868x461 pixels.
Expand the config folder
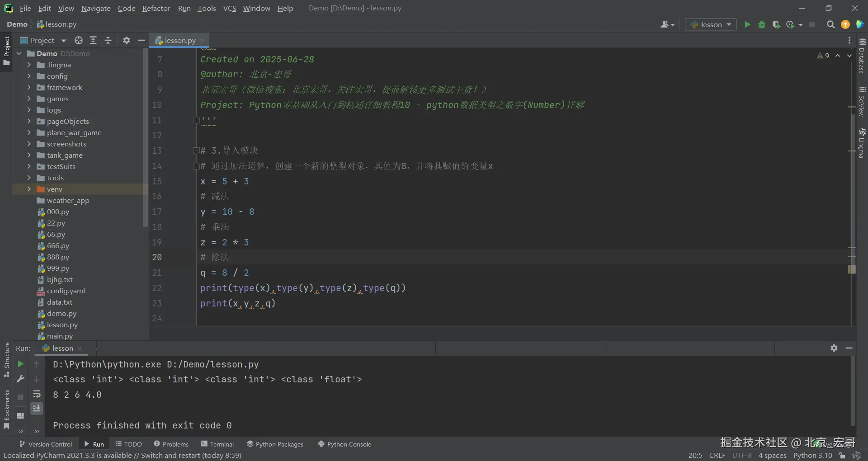pyautogui.click(x=29, y=76)
